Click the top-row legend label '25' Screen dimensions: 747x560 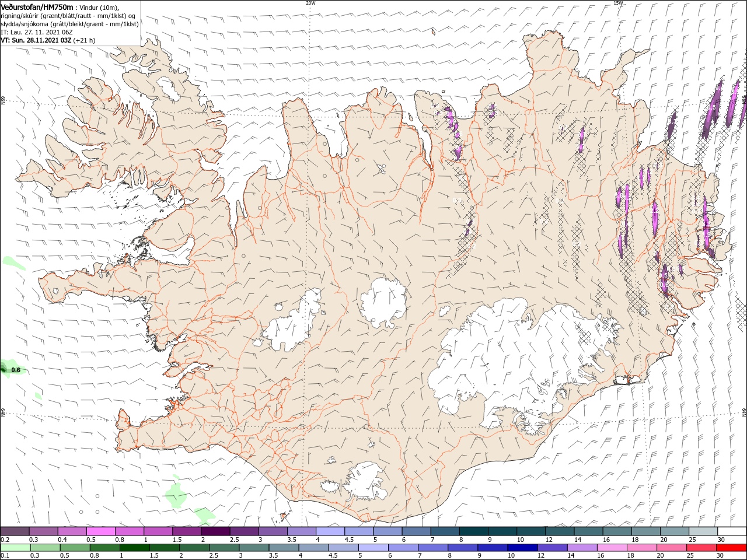coord(693,540)
